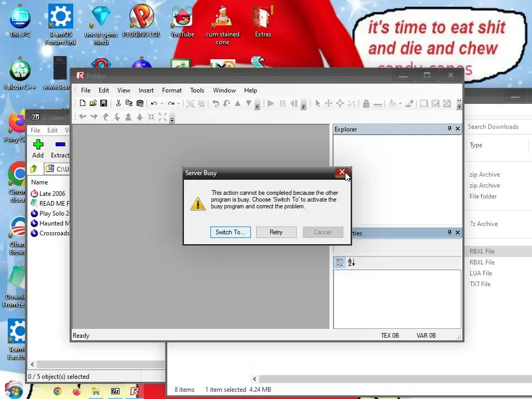Click the zoom extents expand icon

pyautogui.click(x=163, y=117)
